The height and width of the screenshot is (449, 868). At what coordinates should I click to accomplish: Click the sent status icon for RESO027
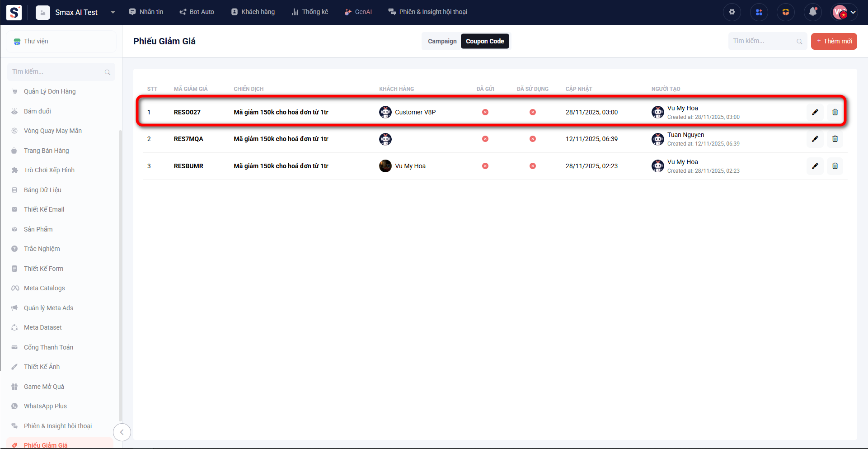click(485, 112)
